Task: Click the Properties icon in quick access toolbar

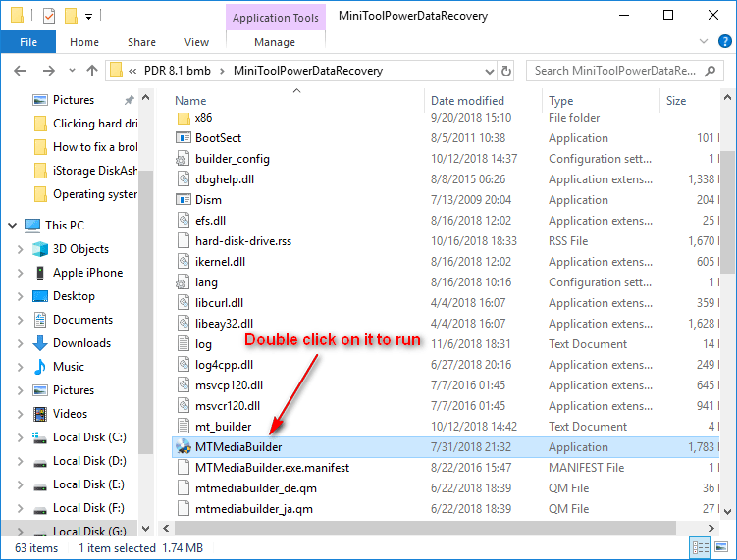Action: point(49,17)
